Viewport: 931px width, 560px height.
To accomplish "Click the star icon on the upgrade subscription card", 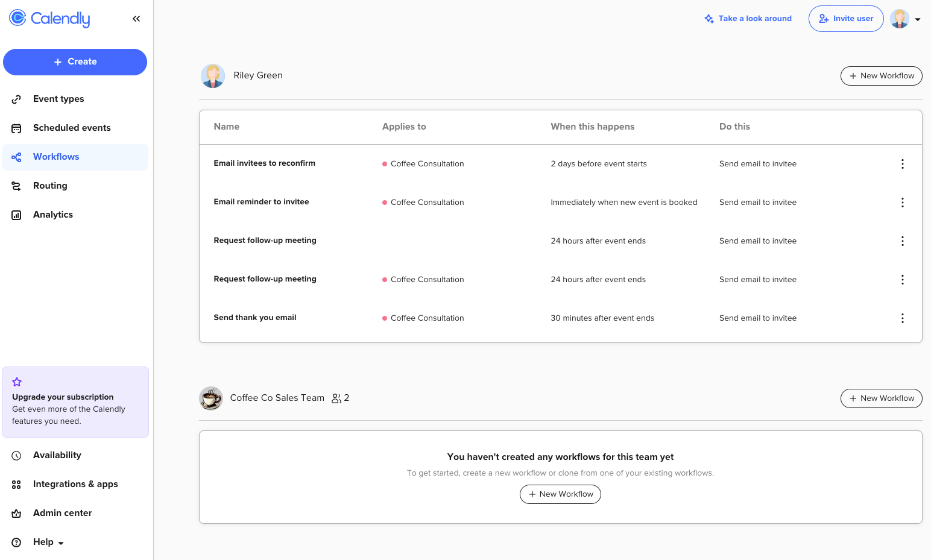I will point(16,382).
